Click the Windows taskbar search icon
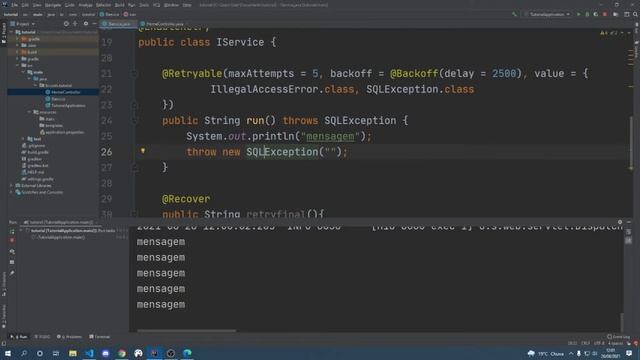This screenshot has height=360, width=640. pos(24,353)
